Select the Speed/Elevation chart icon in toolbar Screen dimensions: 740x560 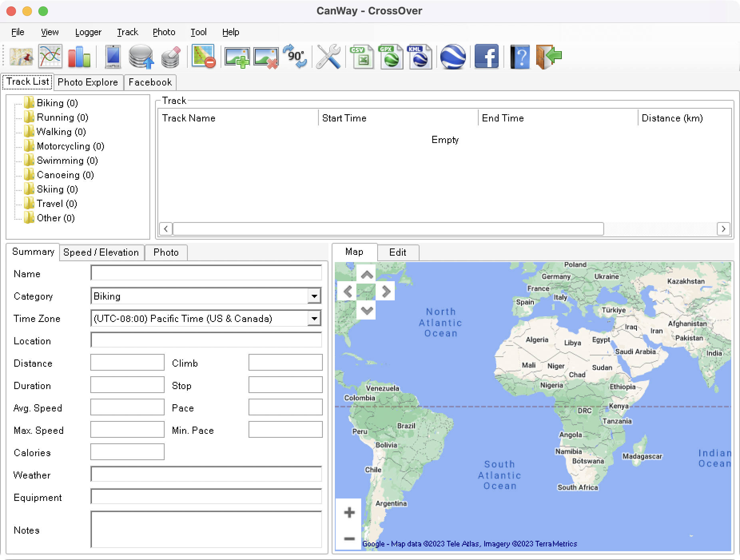[x=50, y=57]
